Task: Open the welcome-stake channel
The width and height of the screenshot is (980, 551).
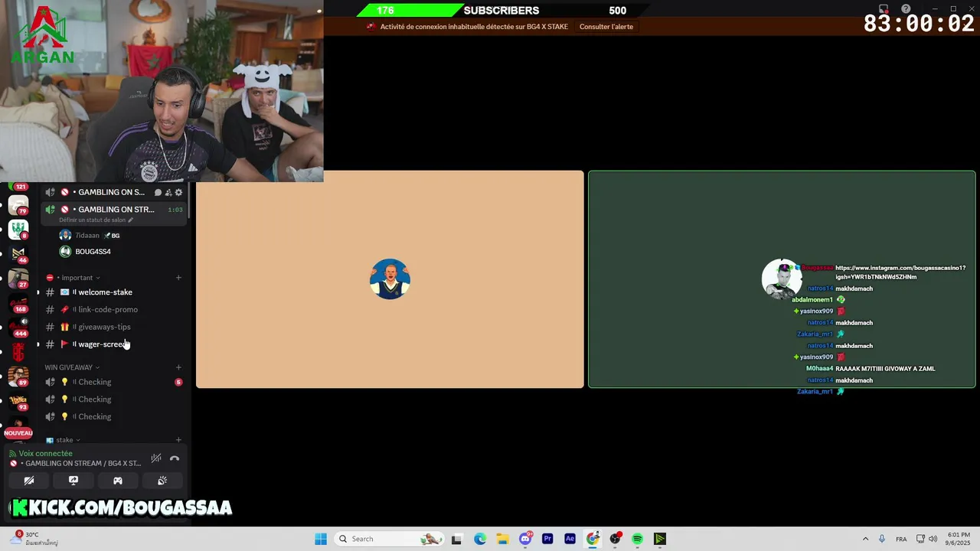Action: [113, 292]
